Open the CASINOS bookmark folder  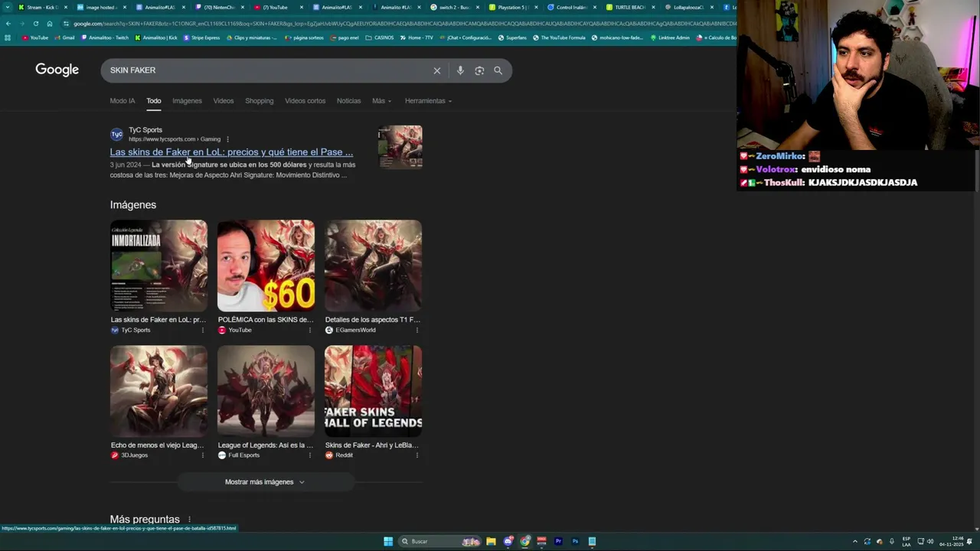380,37
